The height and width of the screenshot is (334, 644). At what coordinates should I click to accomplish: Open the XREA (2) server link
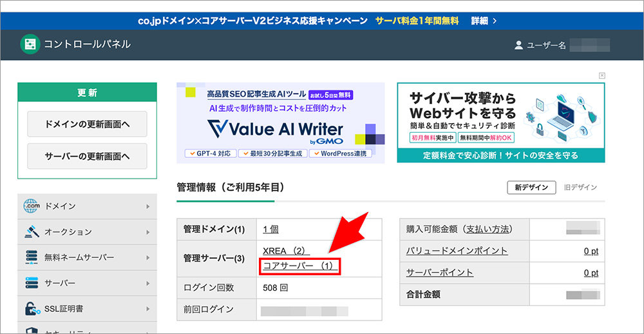point(286,250)
